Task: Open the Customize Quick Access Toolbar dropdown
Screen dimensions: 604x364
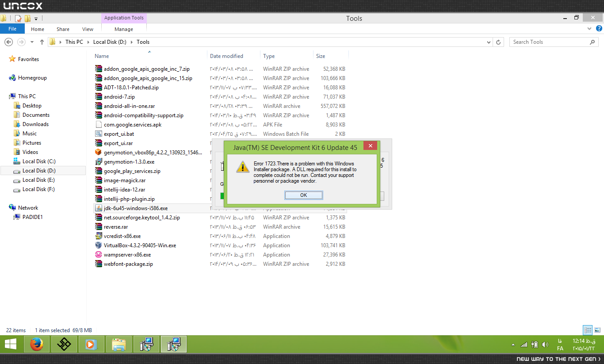Action: (x=36, y=19)
